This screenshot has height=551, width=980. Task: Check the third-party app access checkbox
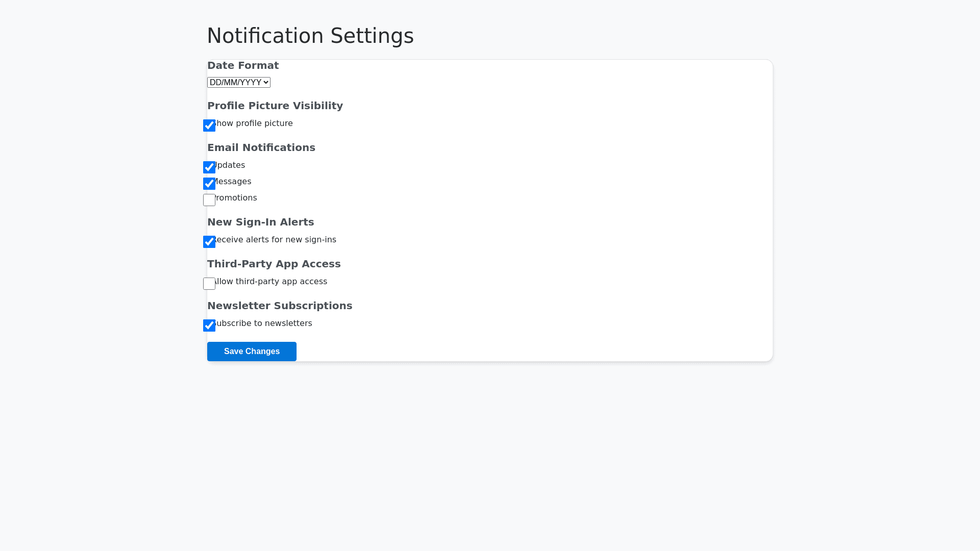coord(209,284)
